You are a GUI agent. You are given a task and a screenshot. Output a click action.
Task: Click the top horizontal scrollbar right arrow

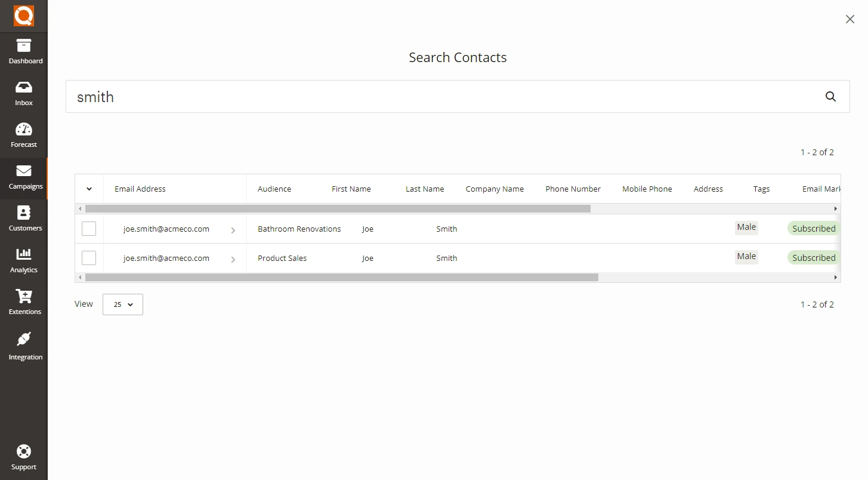(835, 209)
